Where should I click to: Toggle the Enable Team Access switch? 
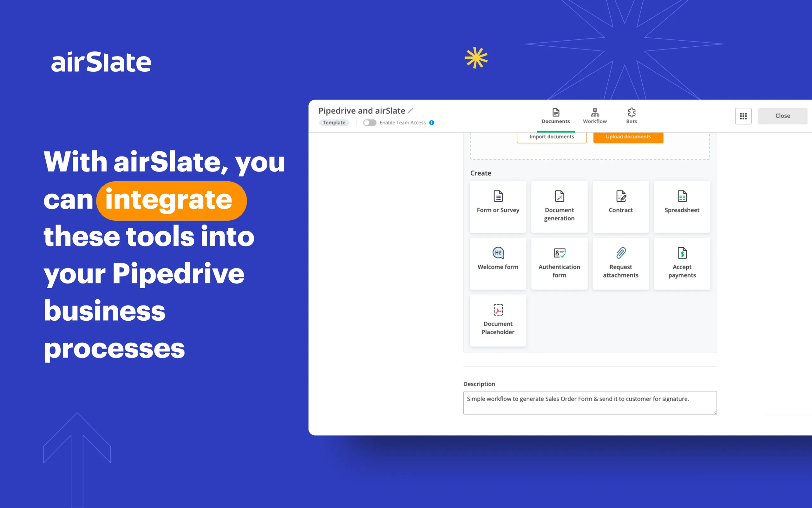tap(370, 123)
